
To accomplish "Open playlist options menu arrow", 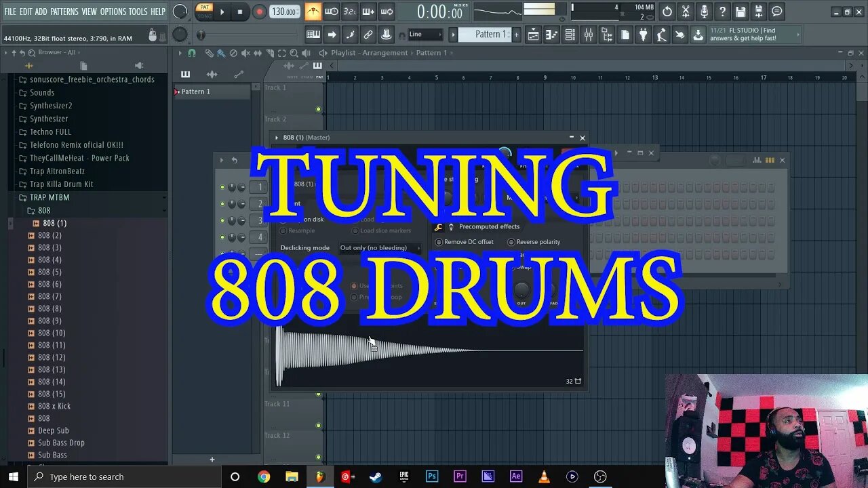I will click(x=180, y=53).
